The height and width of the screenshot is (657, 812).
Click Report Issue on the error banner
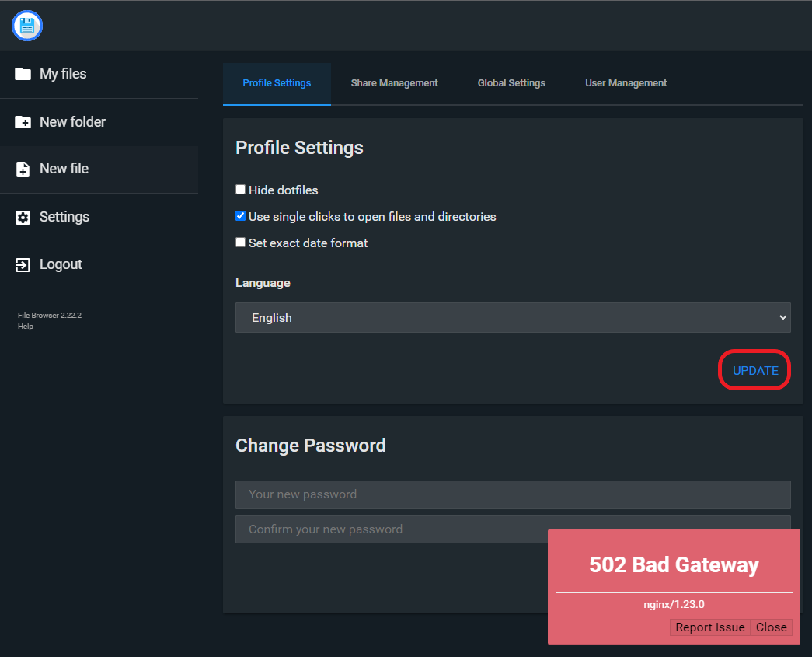tap(709, 627)
